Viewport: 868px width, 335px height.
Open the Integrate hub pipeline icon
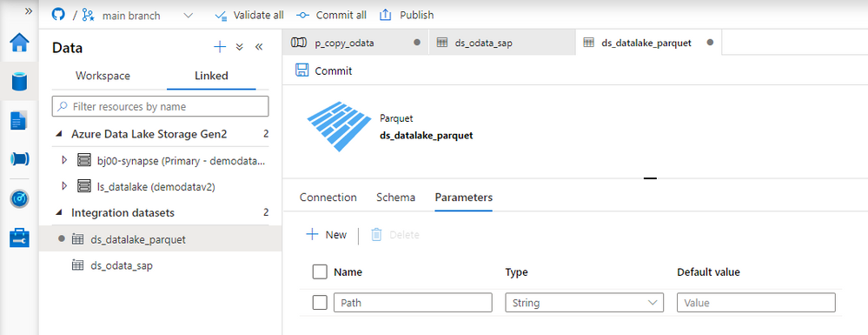pos(20,159)
